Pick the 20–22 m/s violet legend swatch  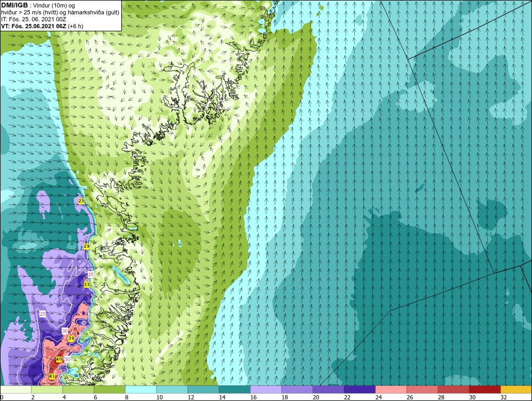[328, 389]
